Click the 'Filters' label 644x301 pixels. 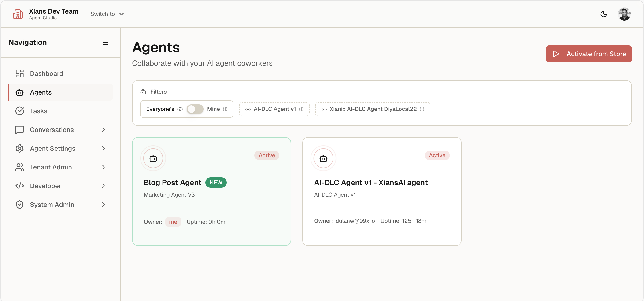click(x=158, y=92)
